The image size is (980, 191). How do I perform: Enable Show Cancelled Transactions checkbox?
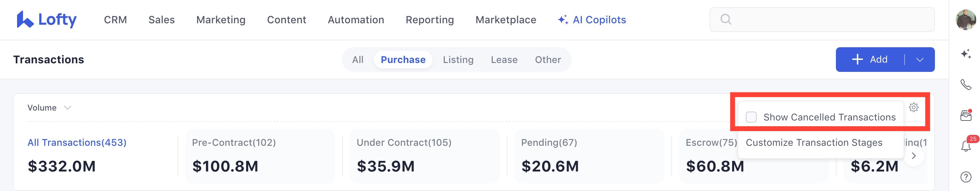pyautogui.click(x=751, y=117)
